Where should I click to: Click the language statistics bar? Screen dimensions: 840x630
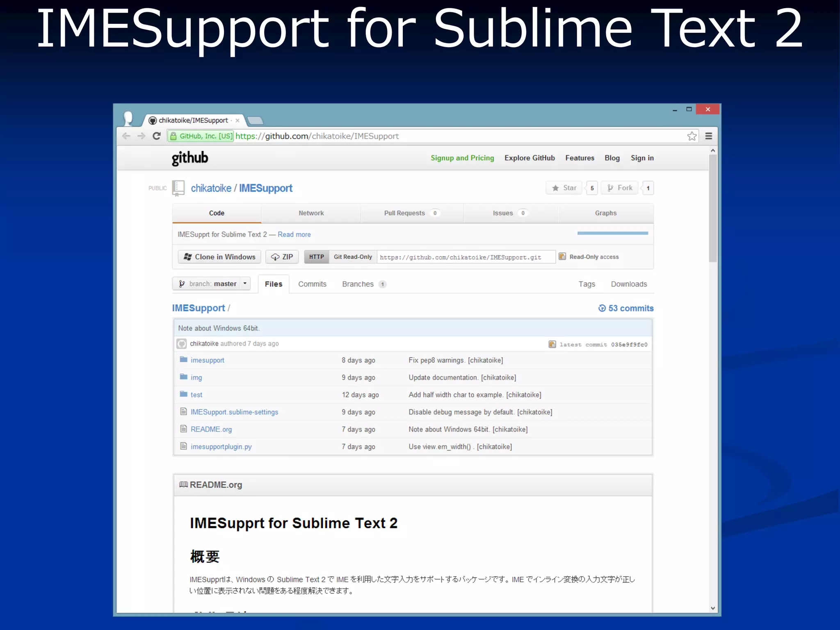[x=613, y=233]
